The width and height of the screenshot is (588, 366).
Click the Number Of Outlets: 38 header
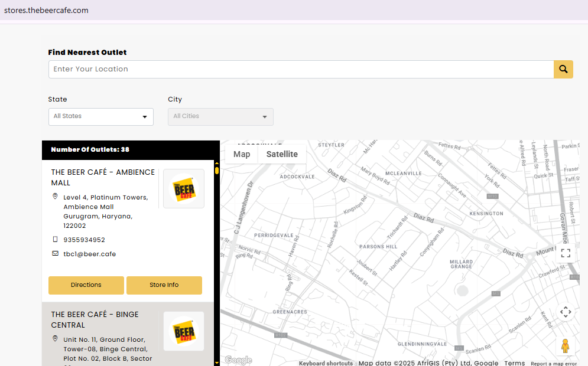coord(90,149)
